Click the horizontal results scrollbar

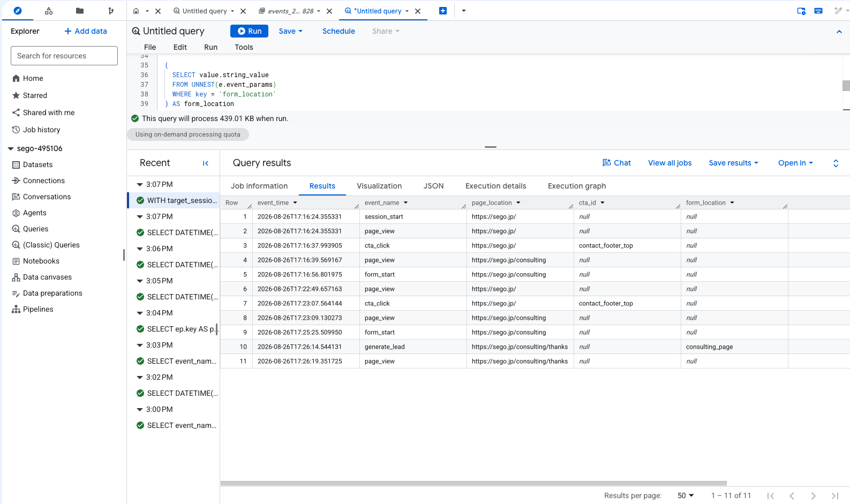[473, 483]
